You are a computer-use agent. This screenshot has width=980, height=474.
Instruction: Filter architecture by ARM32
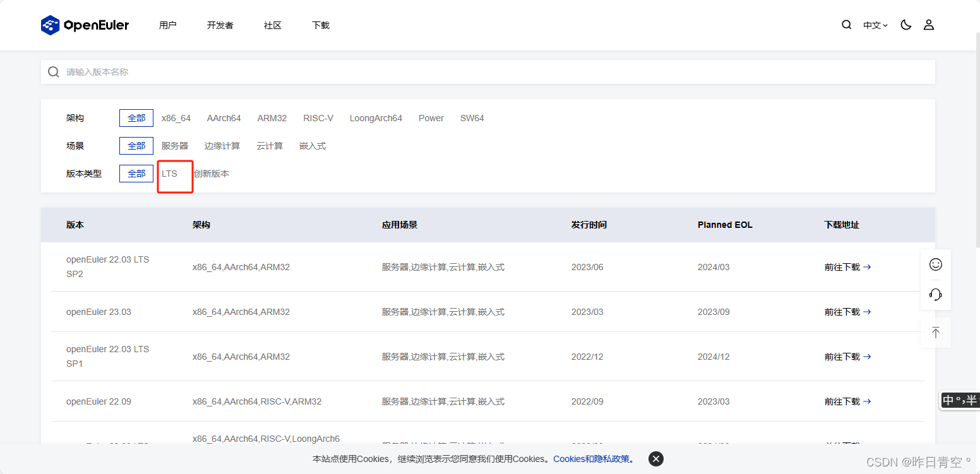(x=272, y=118)
